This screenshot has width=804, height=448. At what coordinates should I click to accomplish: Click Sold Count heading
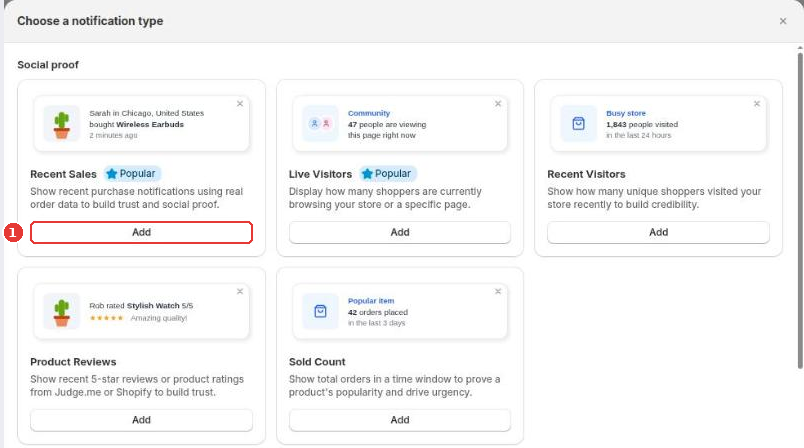pos(317,362)
